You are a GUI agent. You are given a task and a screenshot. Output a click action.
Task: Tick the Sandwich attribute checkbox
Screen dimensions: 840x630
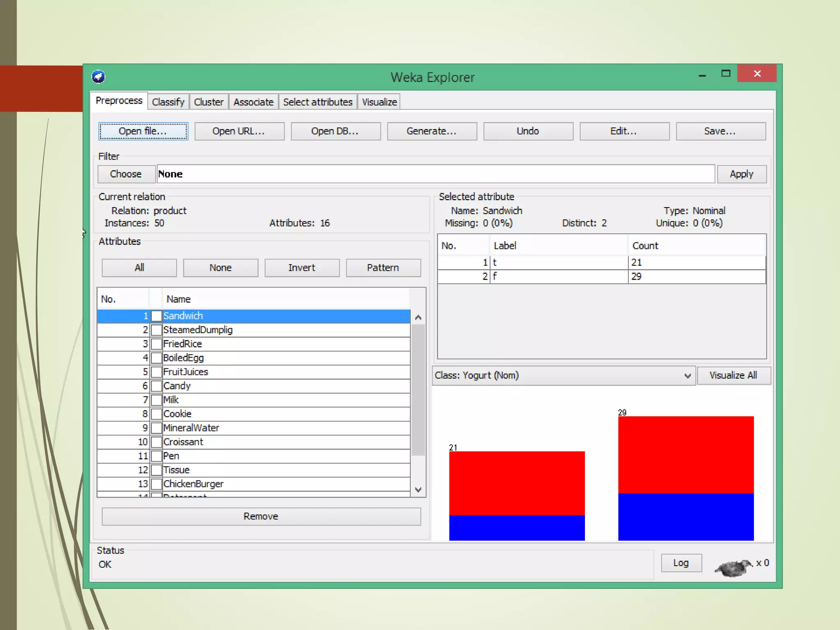(156, 316)
